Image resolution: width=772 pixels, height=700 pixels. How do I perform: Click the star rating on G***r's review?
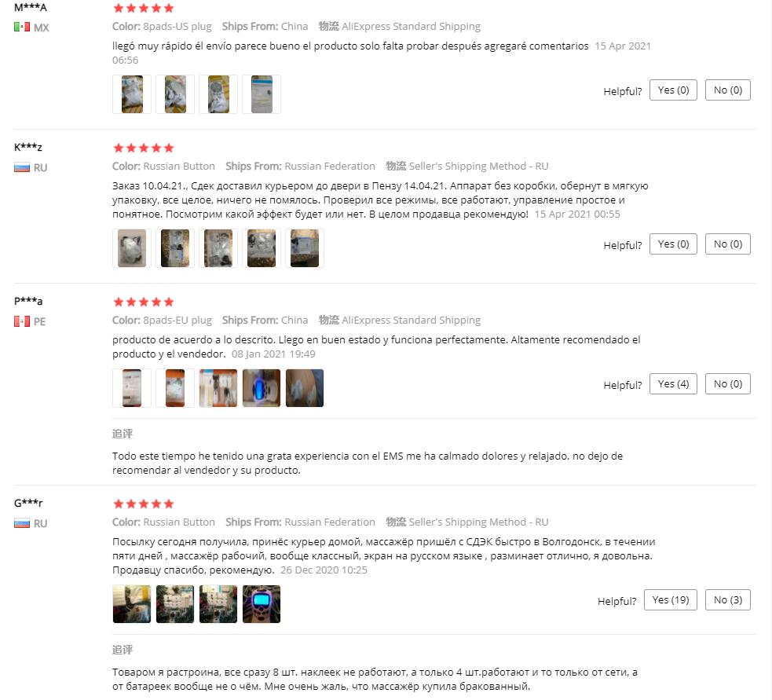(143, 504)
